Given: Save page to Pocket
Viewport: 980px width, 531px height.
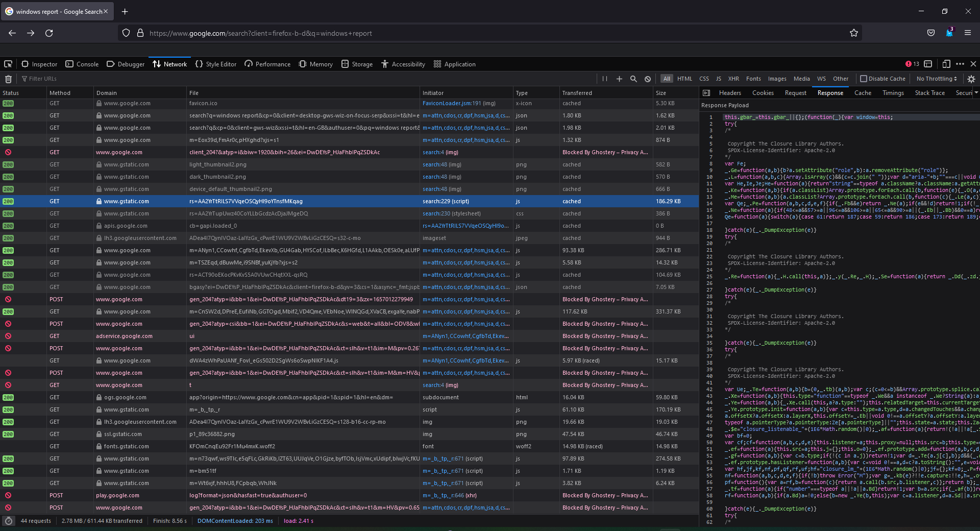Looking at the screenshot, I should pyautogui.click(x=931, y=33).
